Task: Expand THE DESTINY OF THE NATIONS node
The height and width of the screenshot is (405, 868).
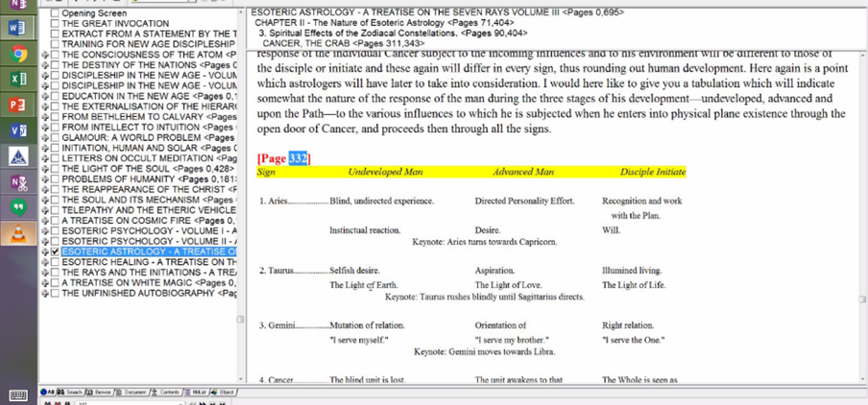Action: point(45,64)
